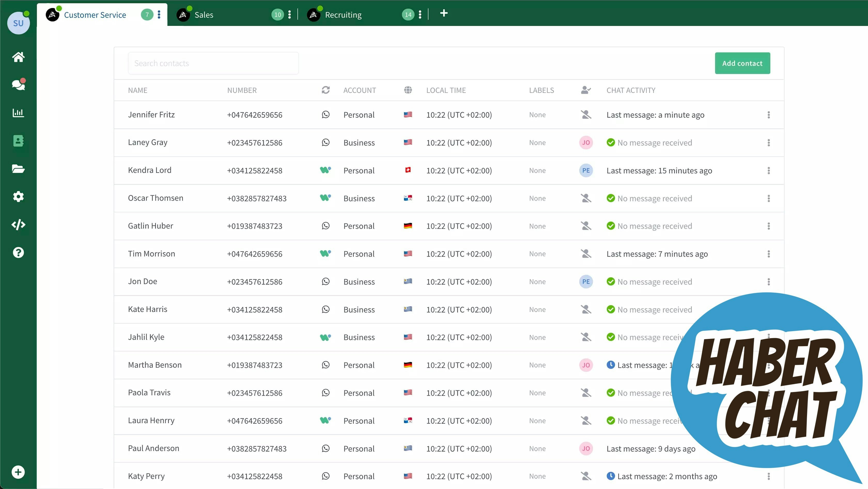The image size is (868, 489).
Task: Open the folder files icon in sidebar
Action: (18, 168)
